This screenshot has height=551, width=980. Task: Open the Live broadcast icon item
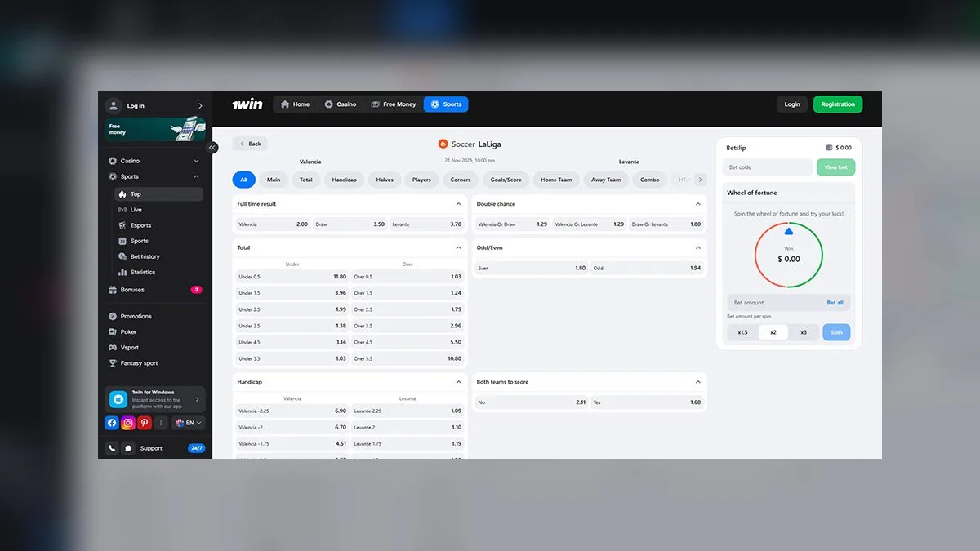click(122, 210)
